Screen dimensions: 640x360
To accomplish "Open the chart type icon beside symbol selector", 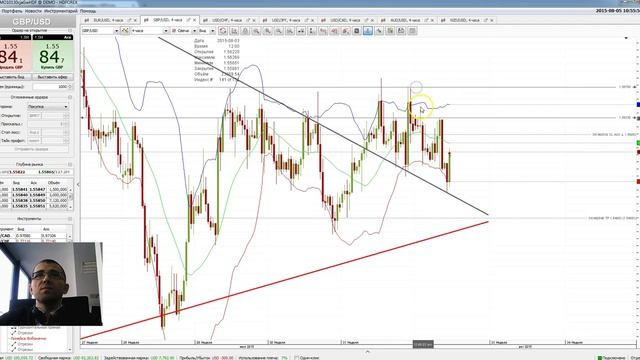I will 125,31.
